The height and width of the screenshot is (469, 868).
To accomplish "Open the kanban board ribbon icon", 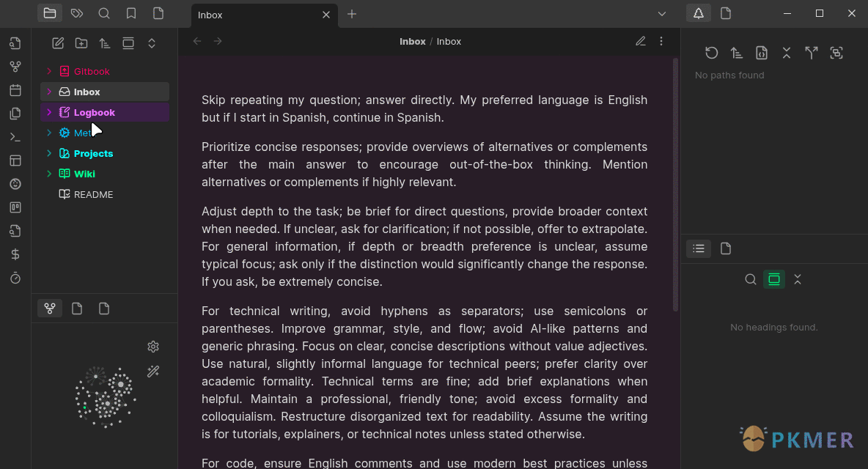I will [x=15, y=207].
